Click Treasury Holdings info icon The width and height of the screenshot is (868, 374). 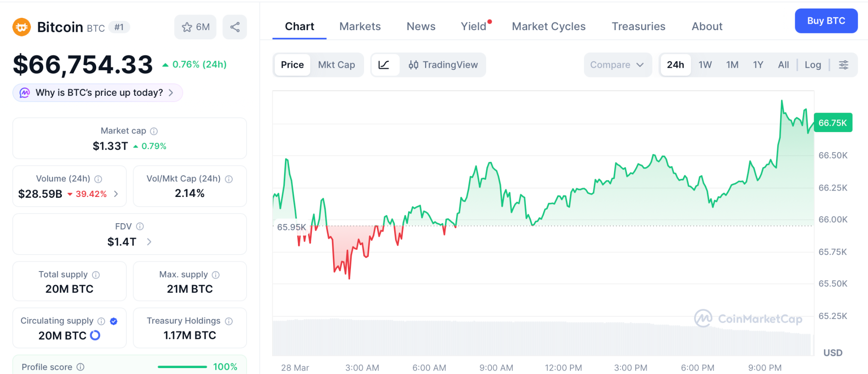[229, 321]
